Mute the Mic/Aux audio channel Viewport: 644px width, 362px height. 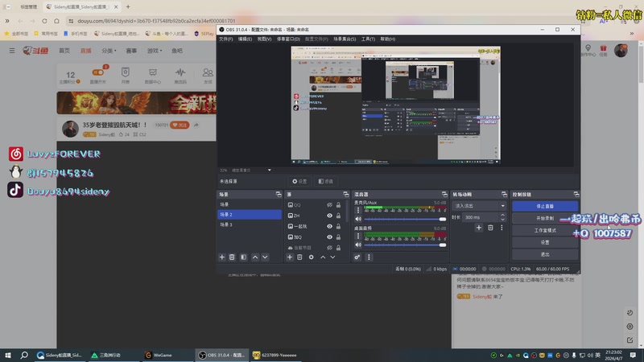click(358, 219)
